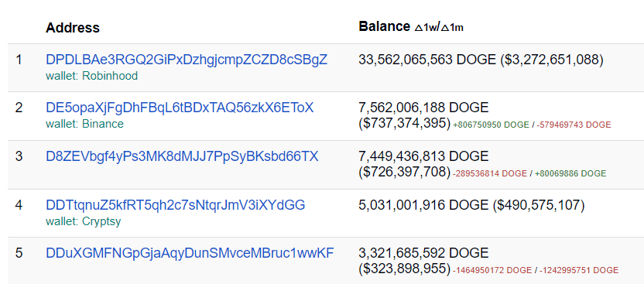Open address DPDLBAe3RGQ2GiPxDzhgjcmpZCZD8cSBgZ
The image size is (644, 284).
[187, 60]
